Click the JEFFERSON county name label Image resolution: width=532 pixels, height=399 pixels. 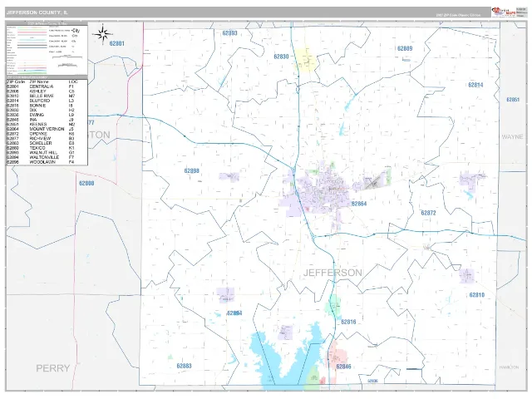332,273
